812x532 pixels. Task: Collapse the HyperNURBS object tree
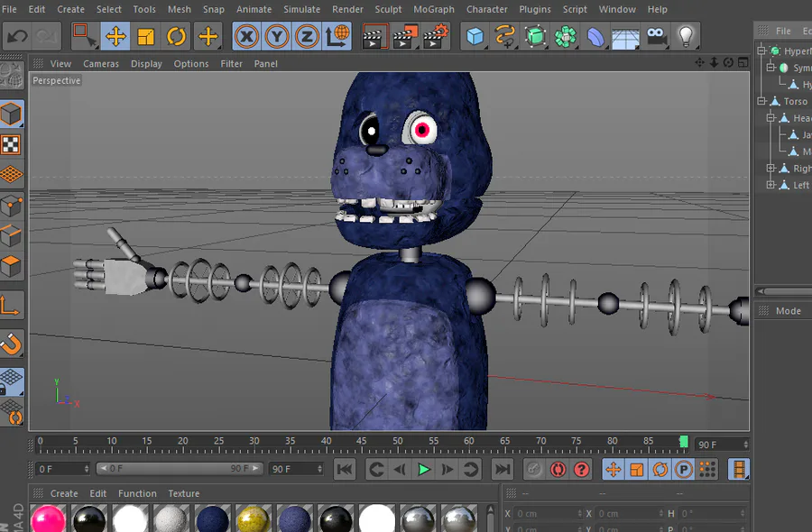pos(761,50)
